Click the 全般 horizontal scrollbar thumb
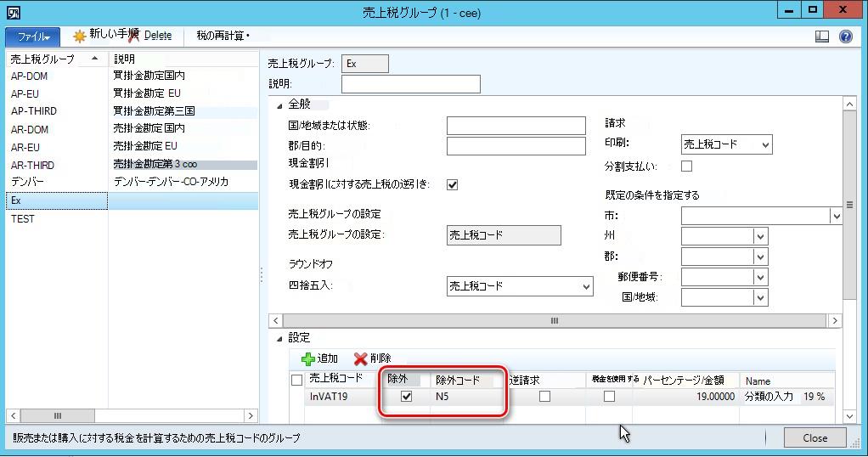Image resolution: width=868 pixels, height=457 pixels. (x=555, y=320)
